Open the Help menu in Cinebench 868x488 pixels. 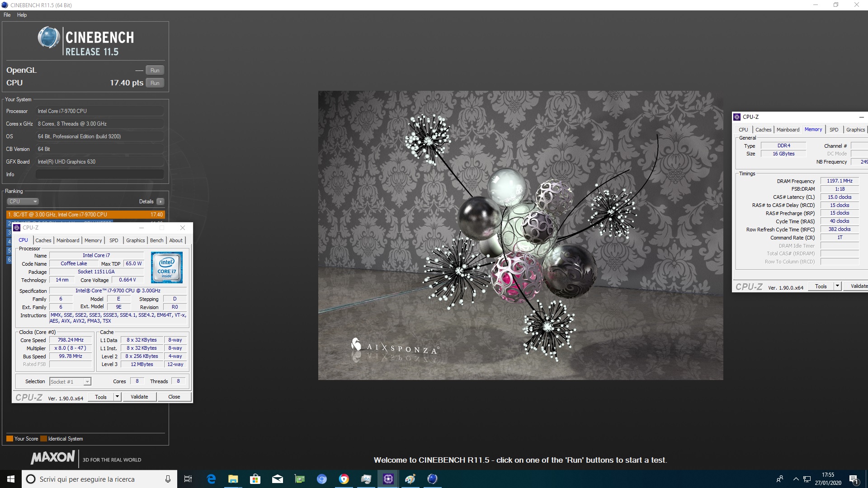[22, 15]
